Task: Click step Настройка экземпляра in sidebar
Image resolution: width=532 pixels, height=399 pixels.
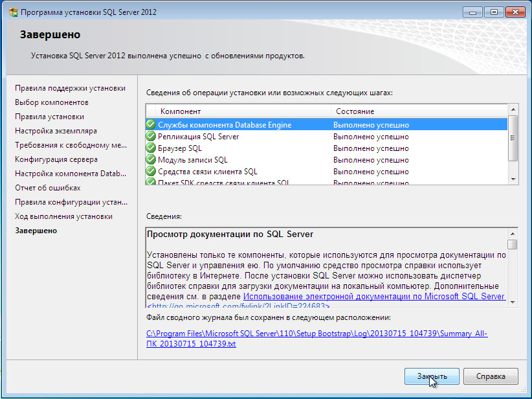Action: click(x=56, y=131)
